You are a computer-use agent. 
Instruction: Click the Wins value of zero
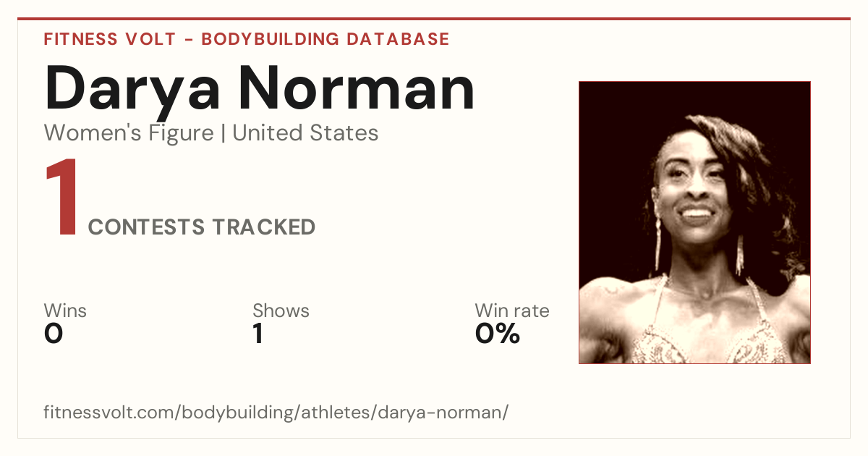54,334
